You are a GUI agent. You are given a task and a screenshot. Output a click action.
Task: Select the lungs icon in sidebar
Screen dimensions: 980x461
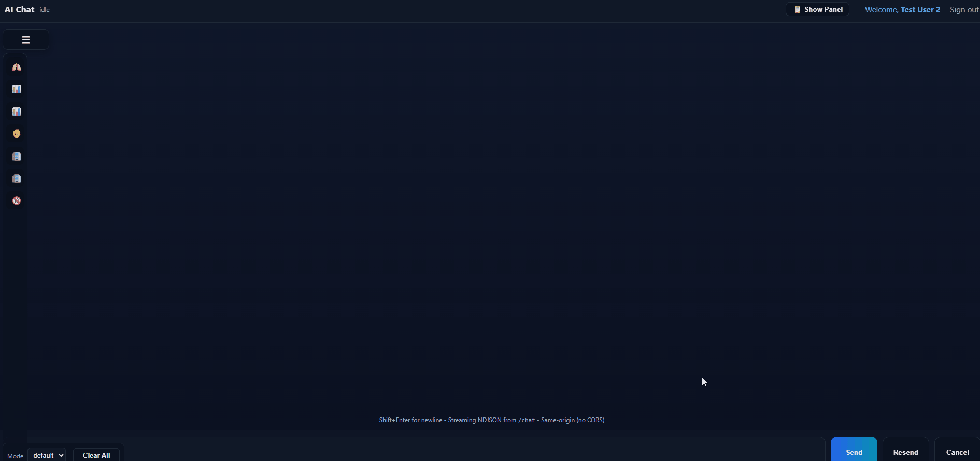pyautogui.click(x=17, y=67)
